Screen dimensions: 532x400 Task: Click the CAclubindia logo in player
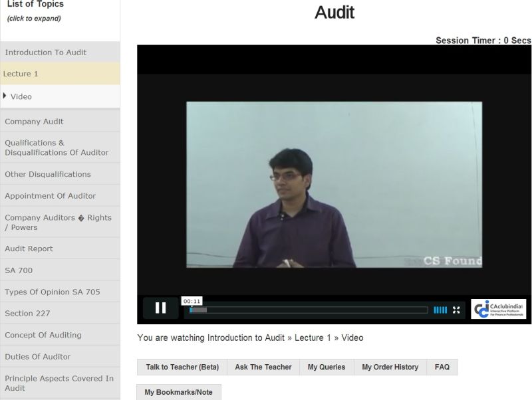[x=498, y=309]
